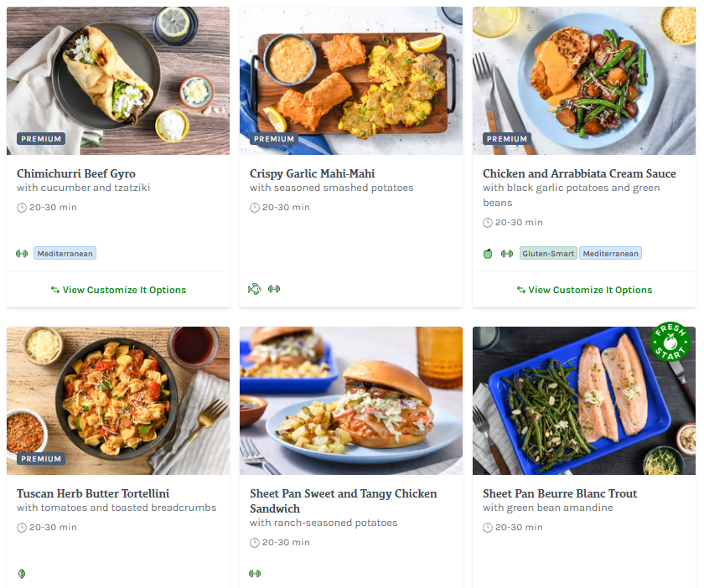This screenshot has height=588, width=704.
Task: Click the apple icon on Chicken Arrabbiata card
Action: (x=488, y=253)
